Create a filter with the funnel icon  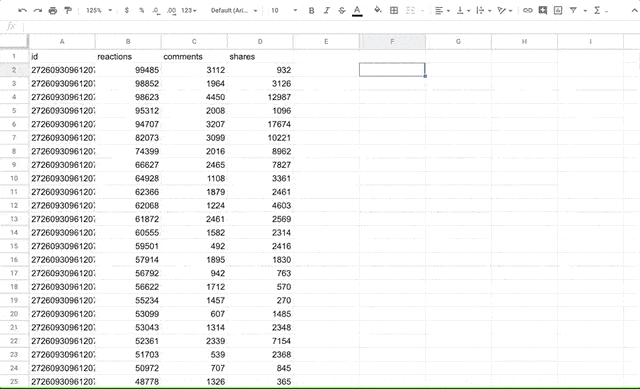[573, 11]
